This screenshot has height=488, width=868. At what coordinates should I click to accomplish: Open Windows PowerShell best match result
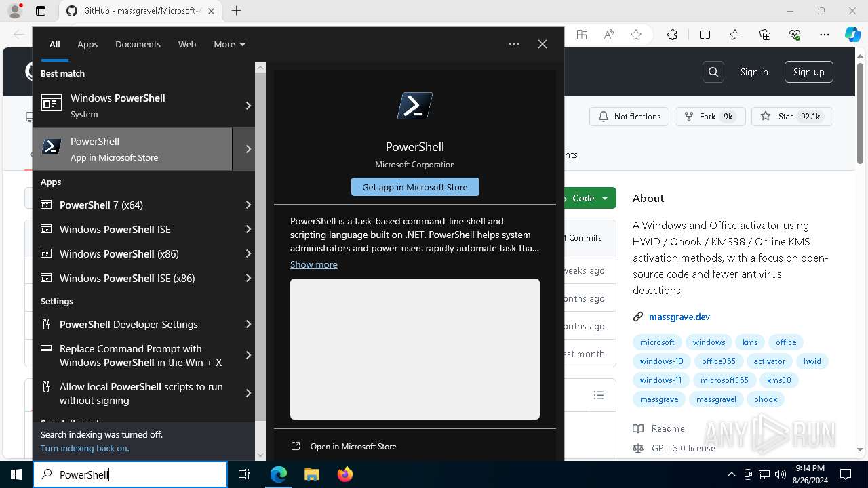click(132, 106)
